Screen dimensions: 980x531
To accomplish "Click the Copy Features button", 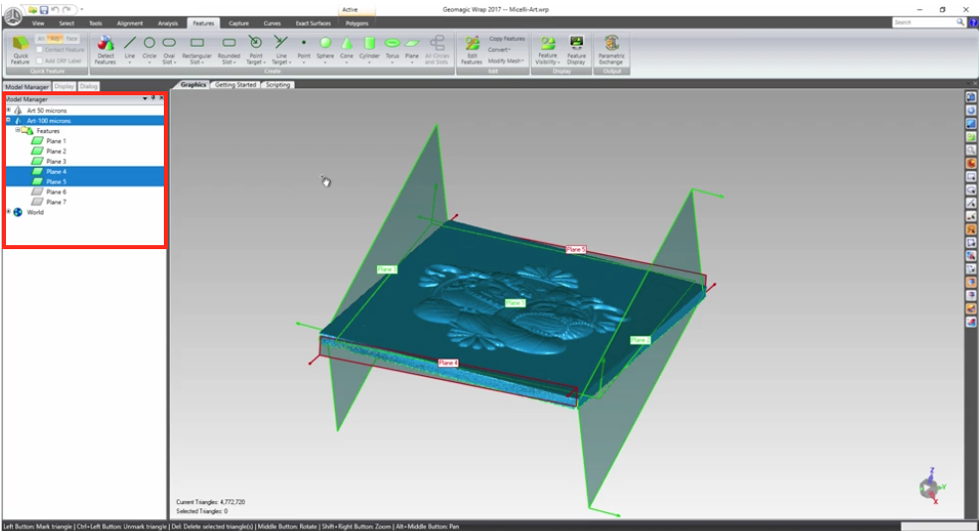I will 506,39.
